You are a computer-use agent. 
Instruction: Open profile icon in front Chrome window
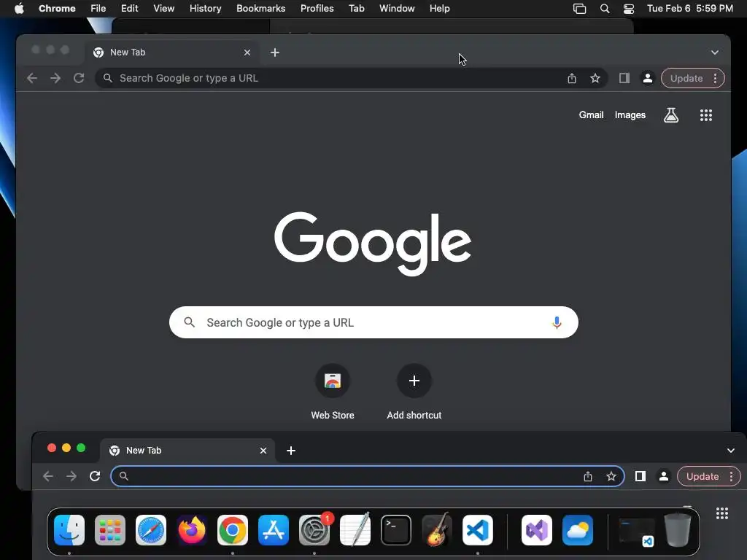664,476
